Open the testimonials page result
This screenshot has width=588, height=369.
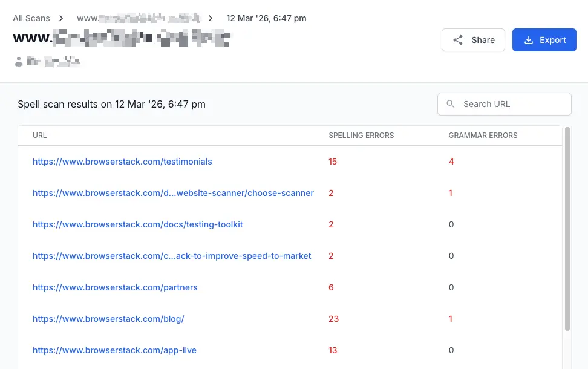[x=122, y=162]
